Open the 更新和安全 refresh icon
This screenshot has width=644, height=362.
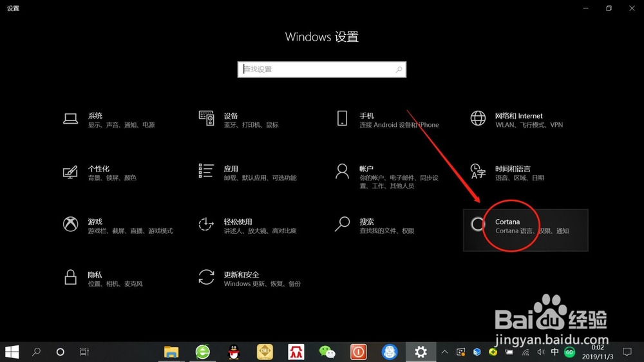[x=206, y=278]
